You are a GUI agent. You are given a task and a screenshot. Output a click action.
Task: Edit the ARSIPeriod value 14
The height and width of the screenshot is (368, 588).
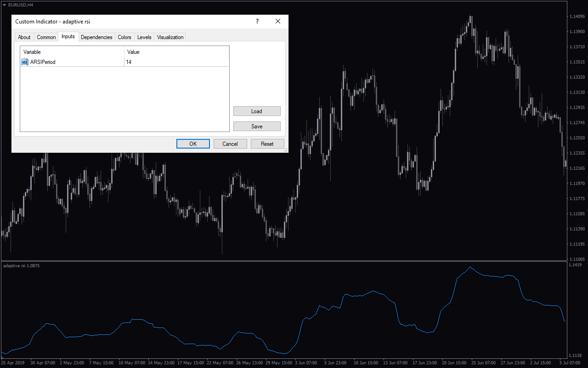176,62
